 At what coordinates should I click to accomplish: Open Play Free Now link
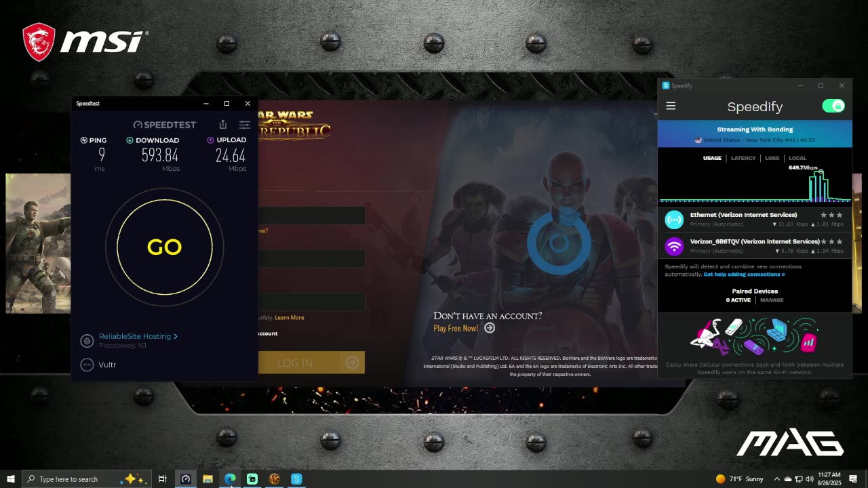click(x=456, y=328)
